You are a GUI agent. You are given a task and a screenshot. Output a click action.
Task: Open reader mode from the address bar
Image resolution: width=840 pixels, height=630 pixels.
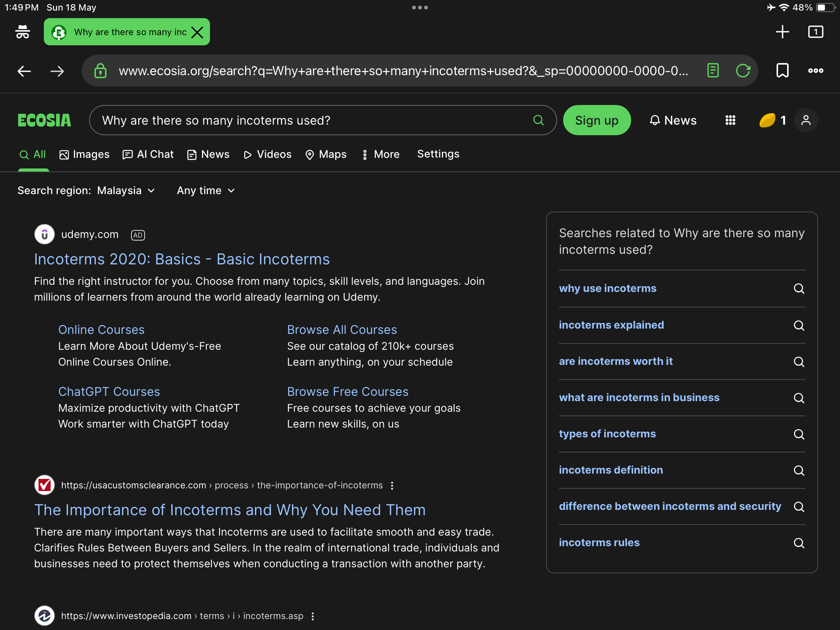pos(713,71)
